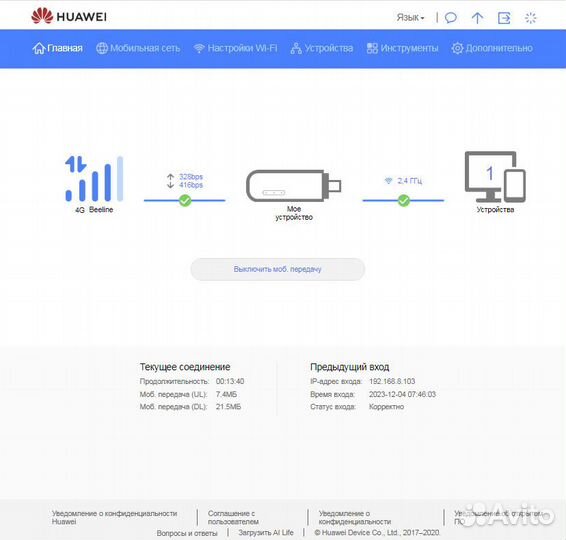Open Соглашение с пользователем link

click(x=233, y=517)
